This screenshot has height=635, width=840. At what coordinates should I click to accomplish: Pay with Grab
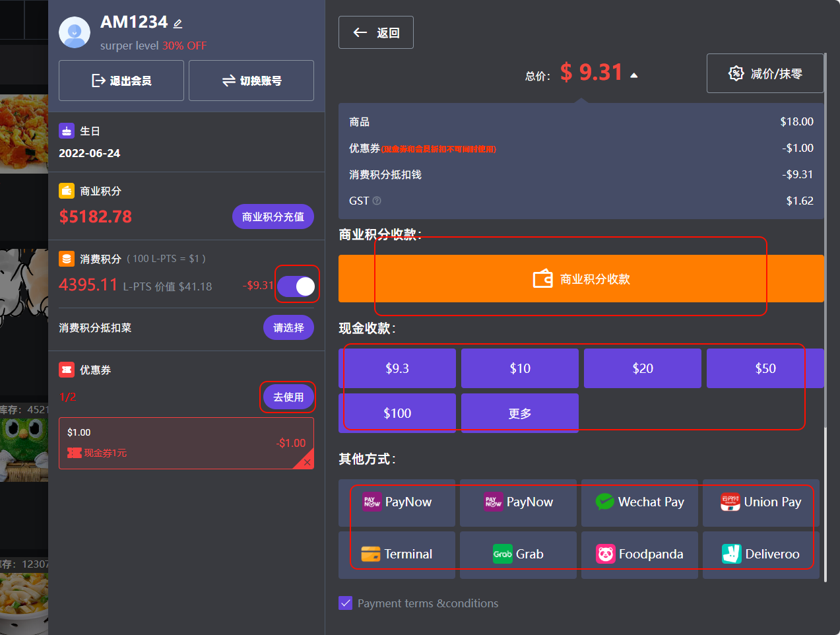click(518, 554)
